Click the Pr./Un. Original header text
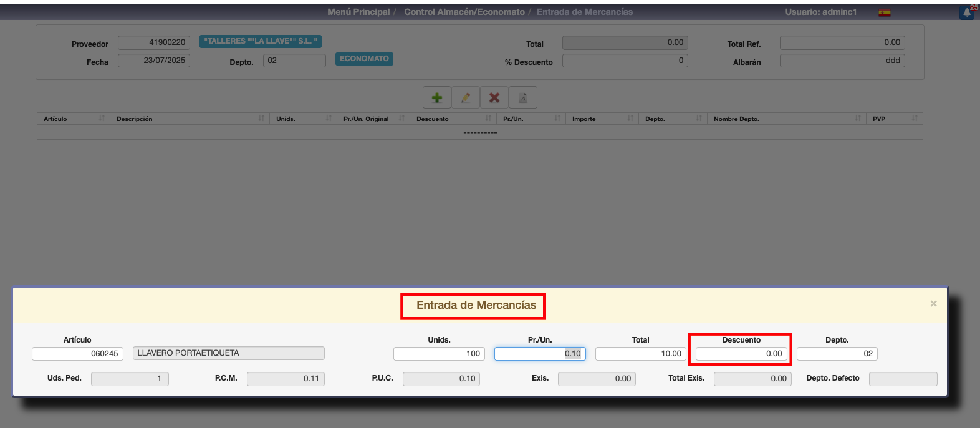The image size is (980, 428). pyautogui.click(x=366, y=119)
